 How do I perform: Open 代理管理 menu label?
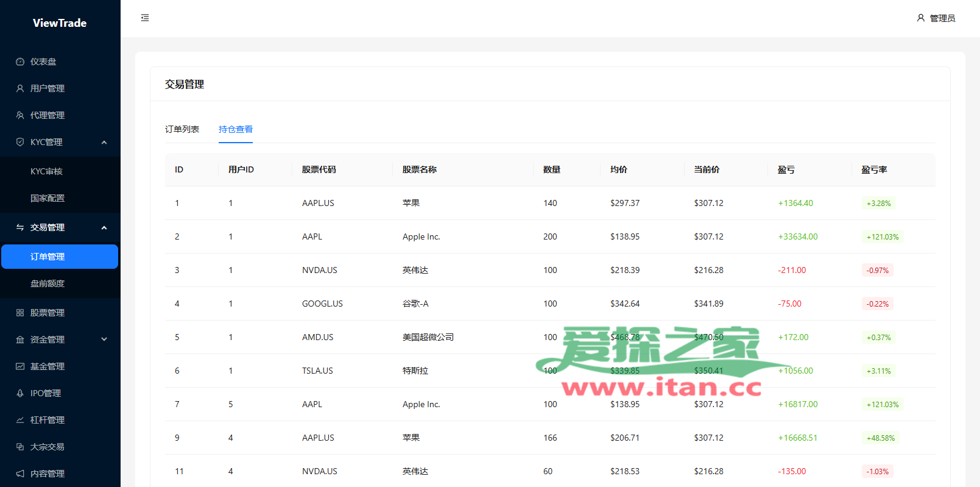(x=48, y=115)
